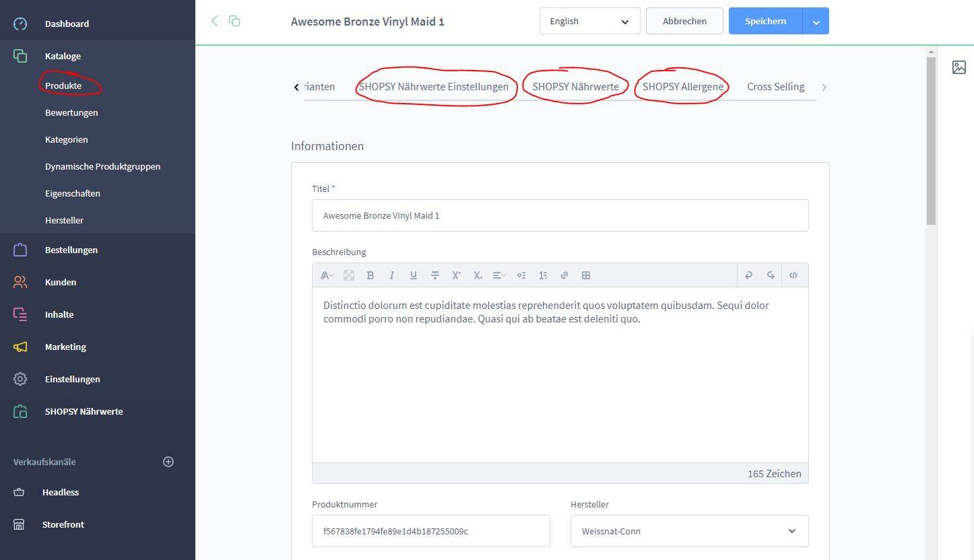Toggle bold formatting in description editor

click(x=370, y=275)
